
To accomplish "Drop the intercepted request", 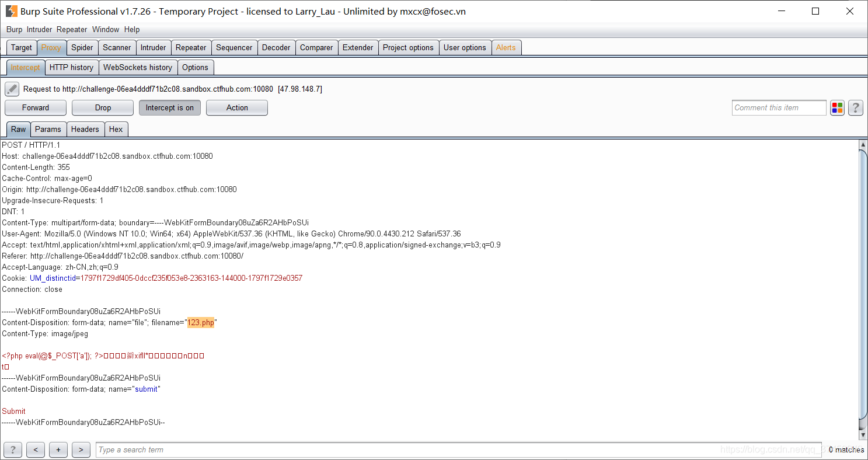I will [103, 107].
